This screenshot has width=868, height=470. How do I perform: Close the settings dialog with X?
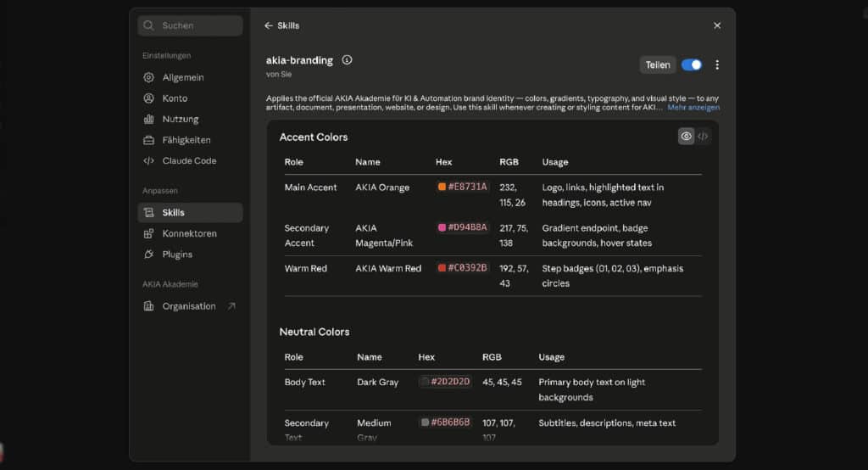[x=717, y=25]
